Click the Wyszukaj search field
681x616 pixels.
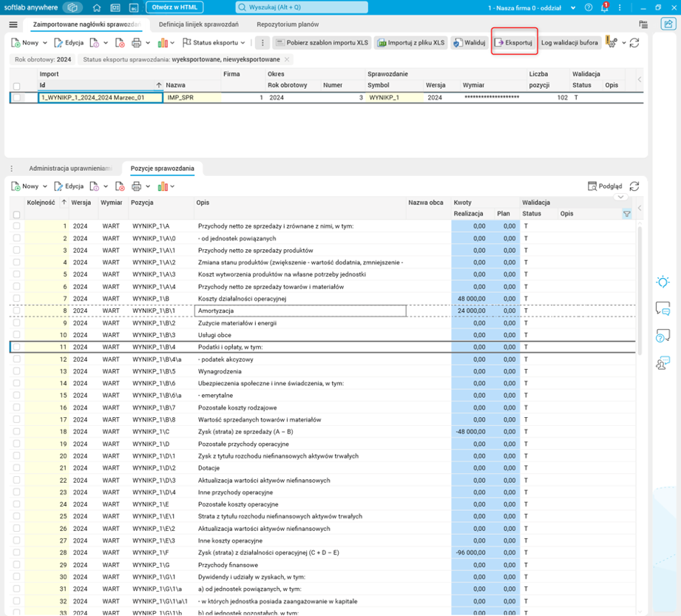click(x=301, y=7)
